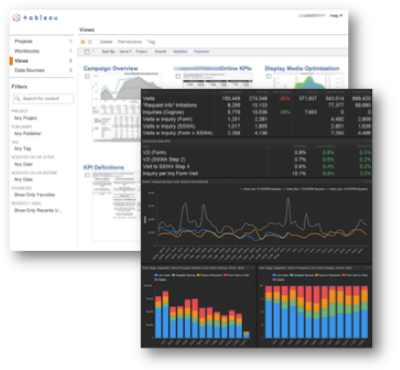The image size is (400, 370).
Task: Select Data Sources in the sidebar
Action: [x=29, y=70]
